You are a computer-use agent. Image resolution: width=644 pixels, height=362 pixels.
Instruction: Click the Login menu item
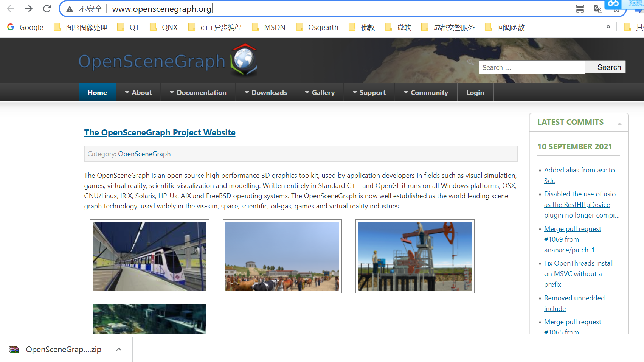pyautogui.click(x=475, y=92)
